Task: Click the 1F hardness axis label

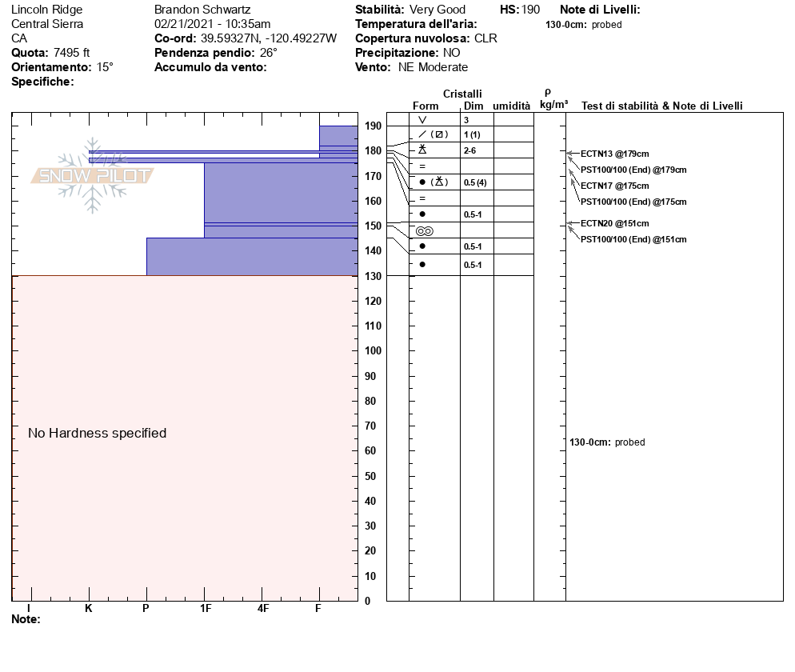Action: tap(206, 609)
